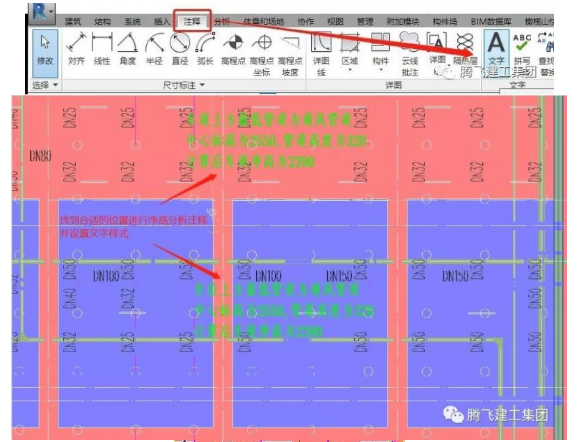Open the dropdown arrow under 区域
This screenshot has height=442, width=578.
[349, 70]
